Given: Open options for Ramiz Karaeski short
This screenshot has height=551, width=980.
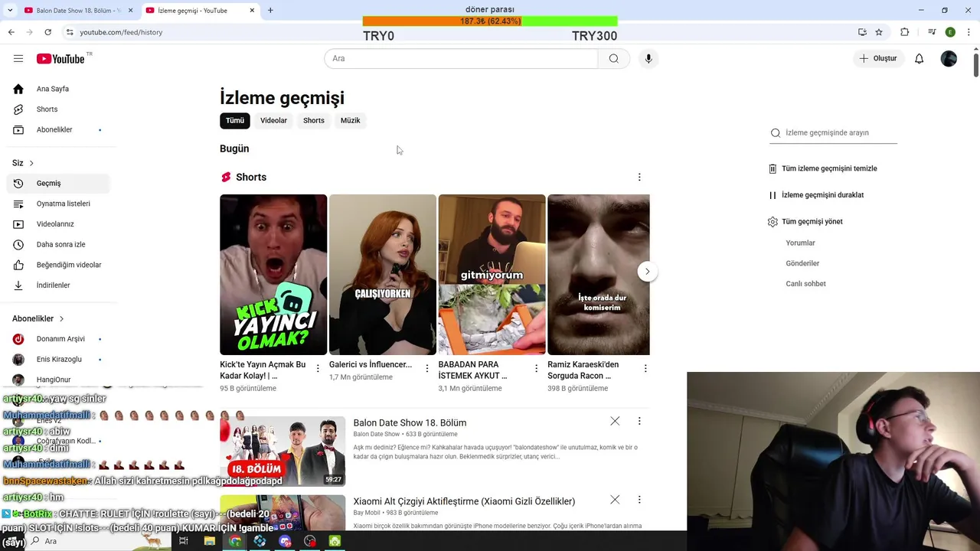Looking at the screenshot, I should [645, 369].
